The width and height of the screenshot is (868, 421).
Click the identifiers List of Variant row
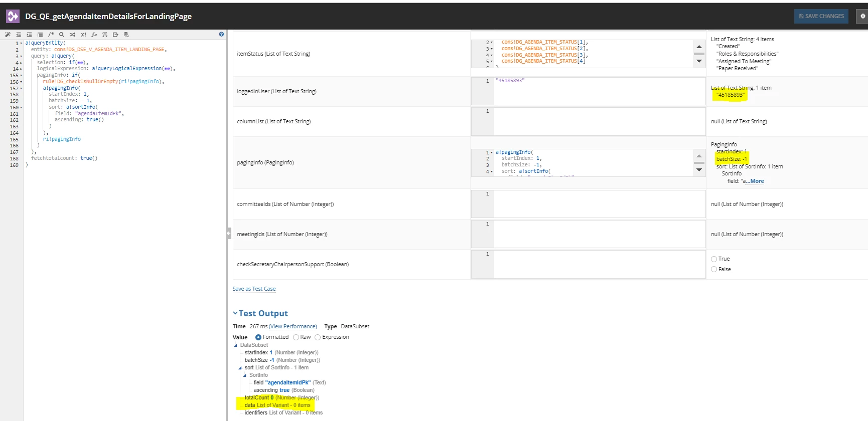click(283, 413)
